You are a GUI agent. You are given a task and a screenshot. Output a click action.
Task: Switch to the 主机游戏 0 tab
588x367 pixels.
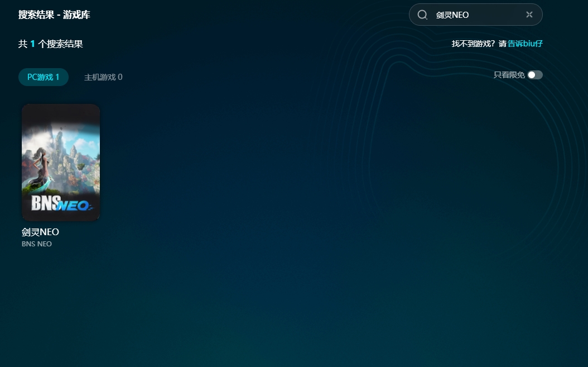point(103,77)
